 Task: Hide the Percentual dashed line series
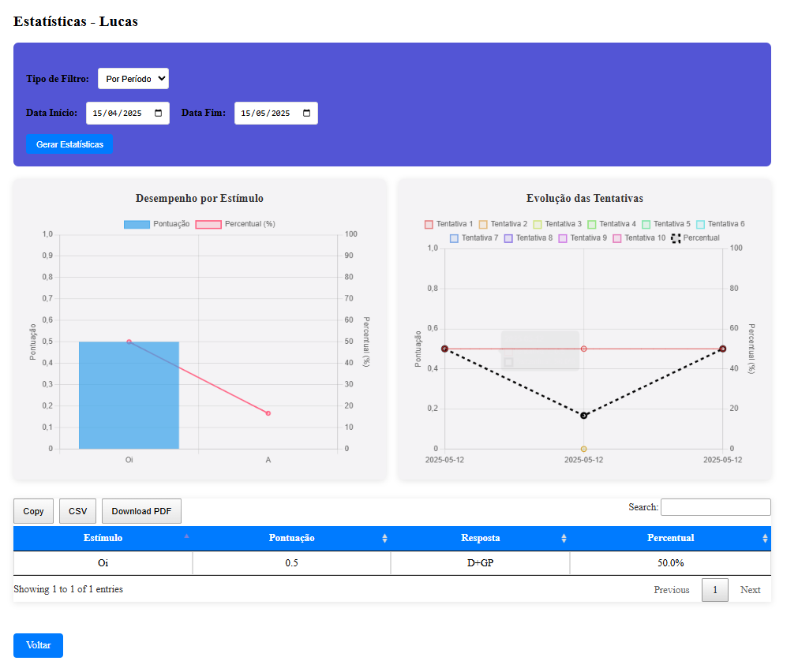point(695,237)
